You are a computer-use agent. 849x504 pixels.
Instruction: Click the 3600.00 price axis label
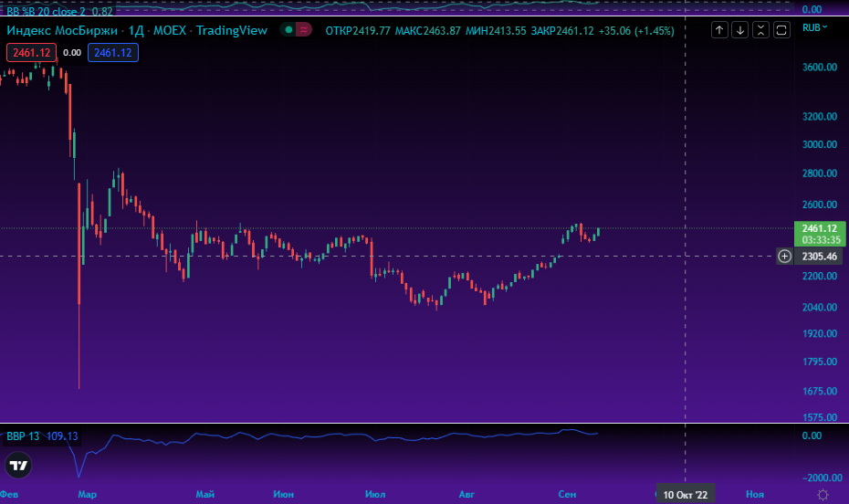click(x=819, y=68)
